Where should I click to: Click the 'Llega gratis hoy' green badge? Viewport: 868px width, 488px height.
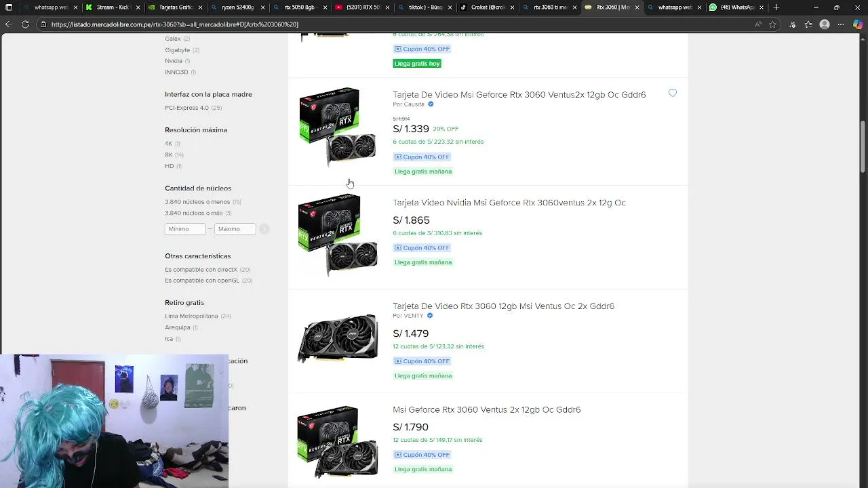click(x=417, y=64)
